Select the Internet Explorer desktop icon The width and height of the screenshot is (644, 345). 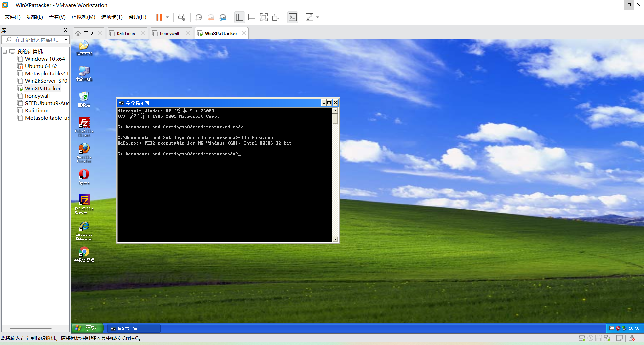(x=84, y=230)
